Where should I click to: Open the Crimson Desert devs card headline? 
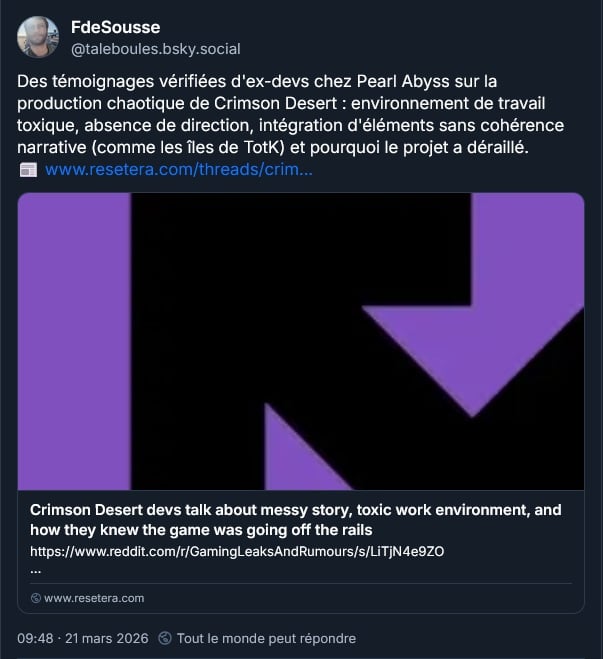pyautogui.click(x=295, y=519)
